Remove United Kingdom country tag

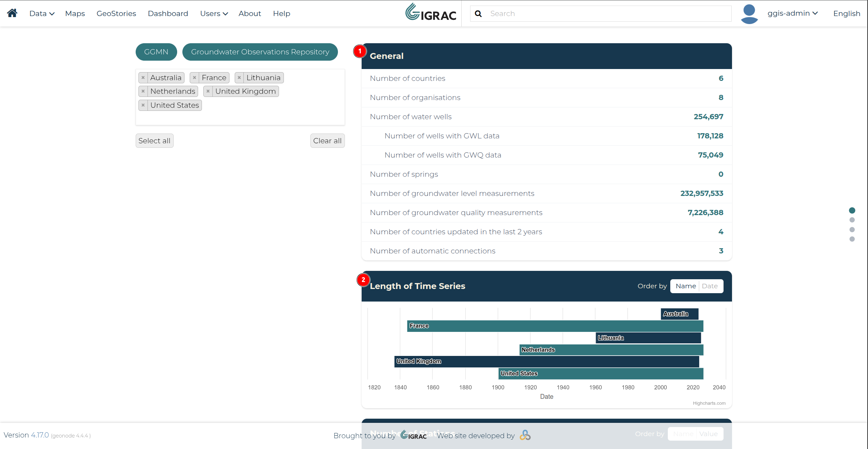point(208,91)
